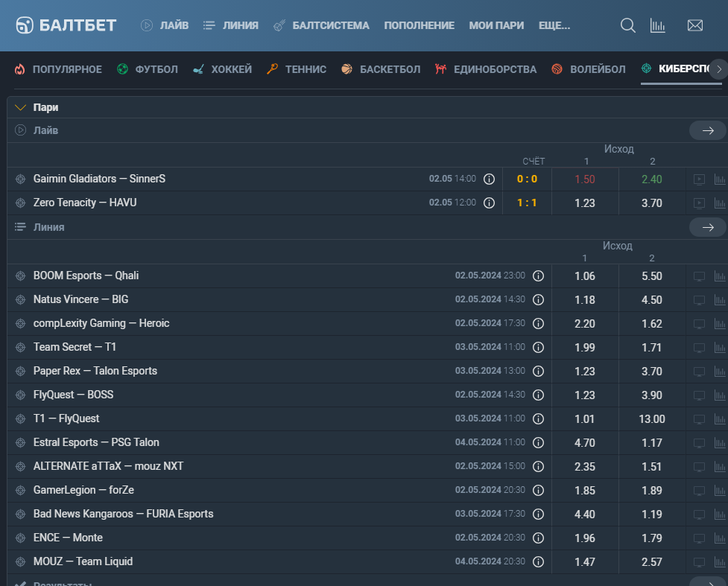
Task: Collapse the Пари section chevron
Action: (x=20, y=108)
